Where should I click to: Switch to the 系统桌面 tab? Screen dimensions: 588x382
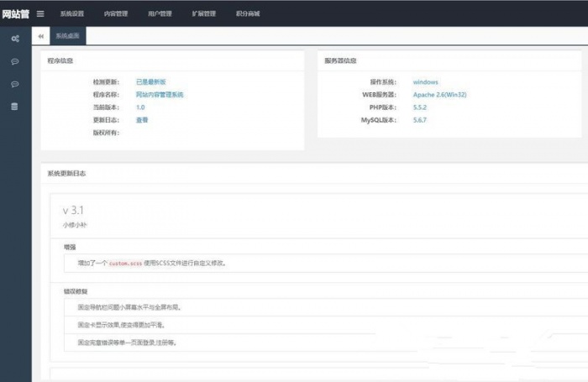coord(67,37)
